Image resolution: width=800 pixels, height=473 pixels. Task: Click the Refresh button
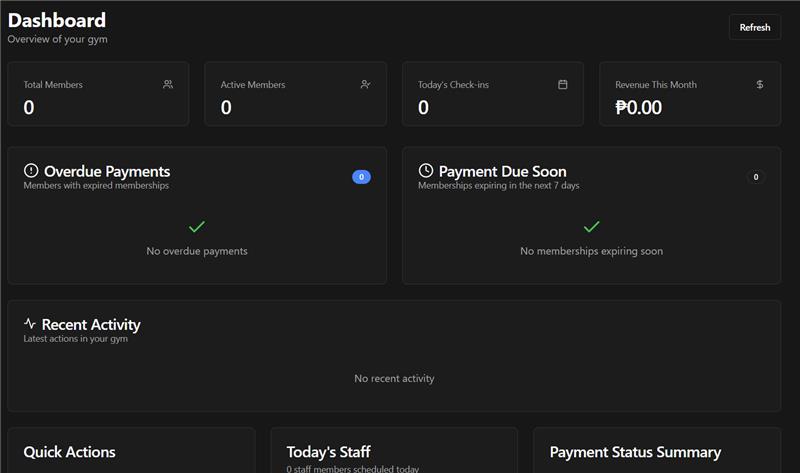(x=754, y=28)
